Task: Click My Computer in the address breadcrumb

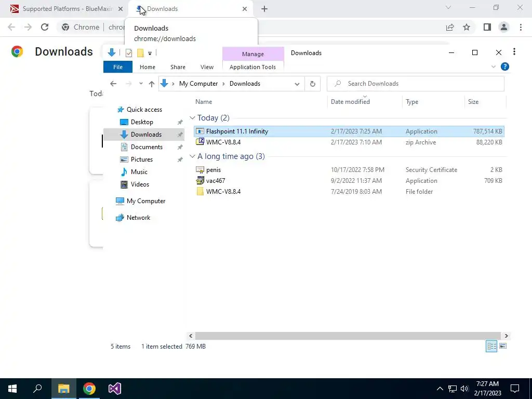Action: pyautogui.click(x=198, y=84)
